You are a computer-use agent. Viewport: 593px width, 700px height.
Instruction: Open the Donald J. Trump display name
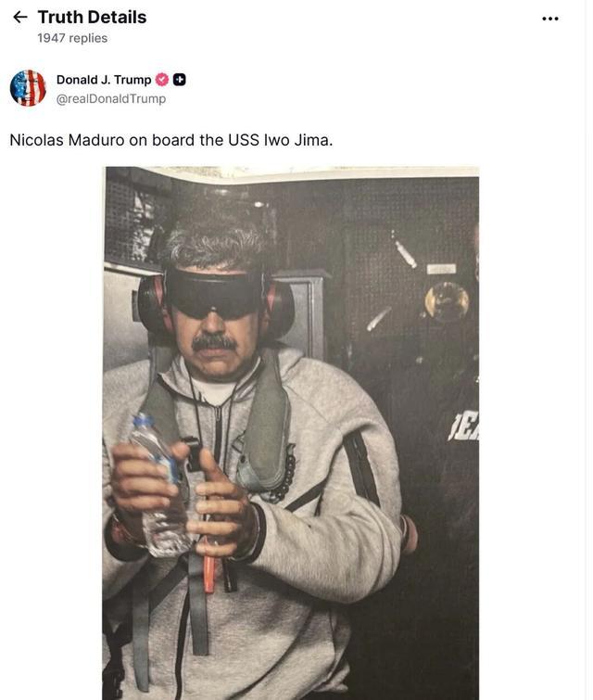pyautogui.click(x=104, y=80)
